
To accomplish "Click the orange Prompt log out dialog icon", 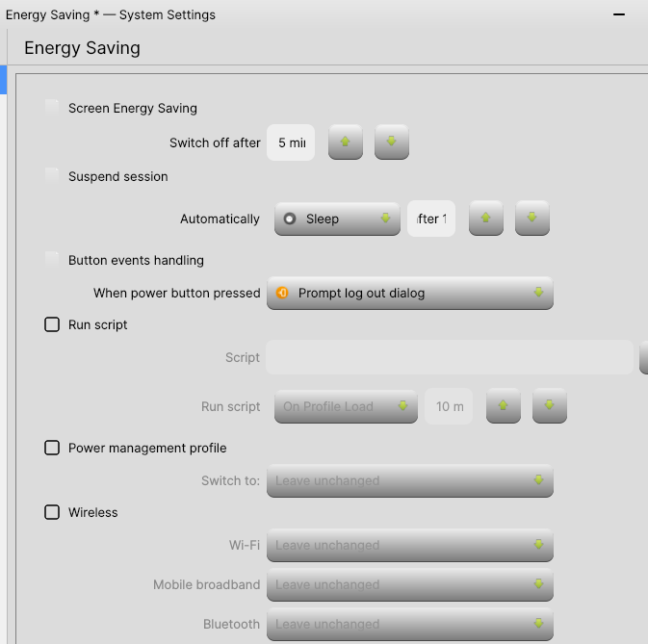I will point(282,293).
